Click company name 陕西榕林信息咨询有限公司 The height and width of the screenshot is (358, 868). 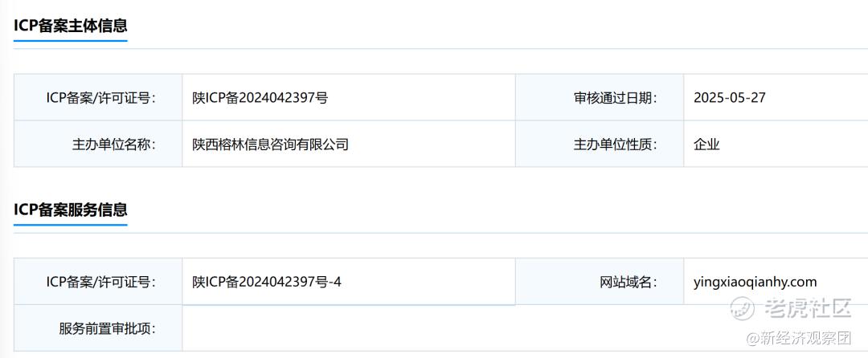point(270,144)
